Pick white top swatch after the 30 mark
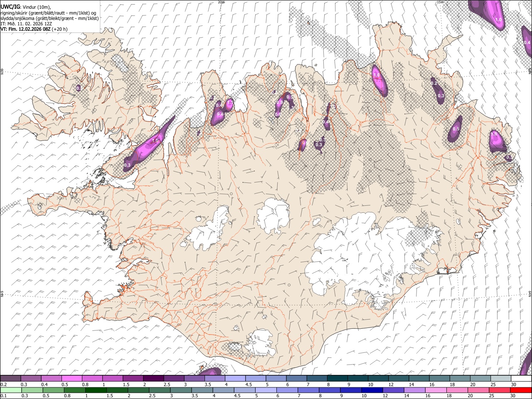 (x=521, y=379)
